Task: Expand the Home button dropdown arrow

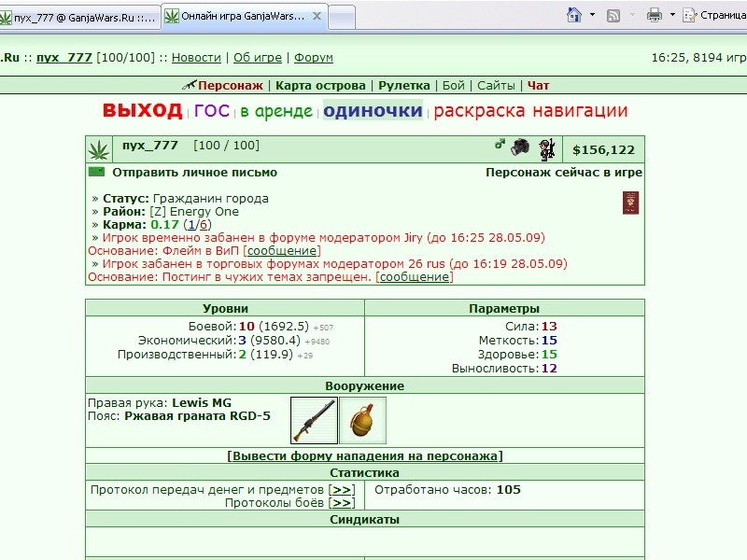Action: tap(592, 15)
